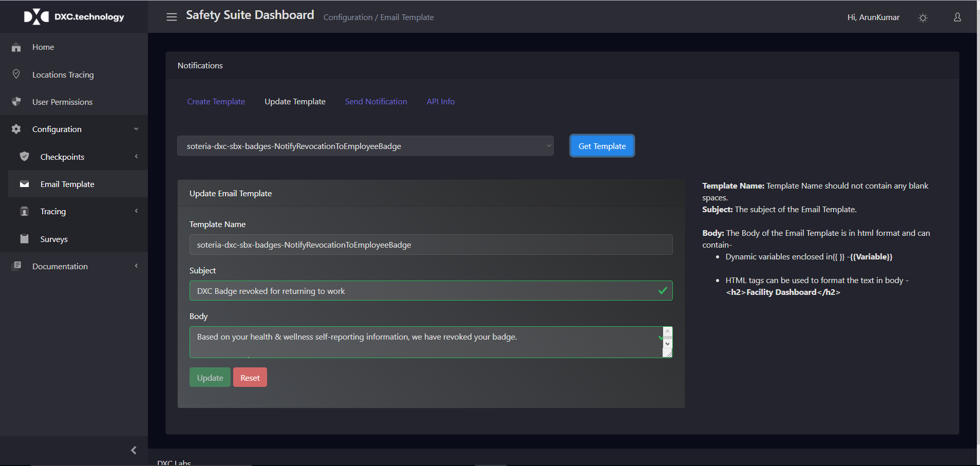Click the Tracing person icon
The height and width of the screenshot is (466, 980).
click(24, 211)
